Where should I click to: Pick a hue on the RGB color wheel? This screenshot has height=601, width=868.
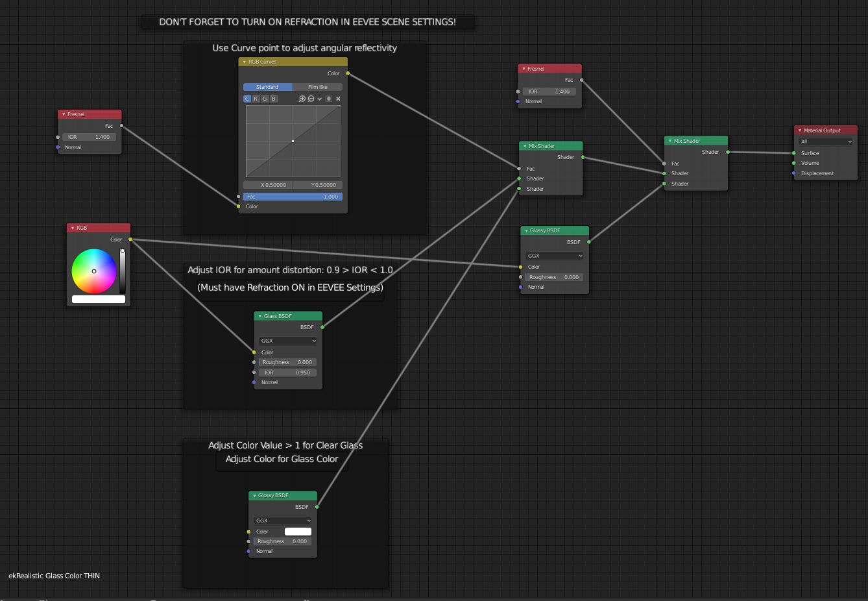94,271
